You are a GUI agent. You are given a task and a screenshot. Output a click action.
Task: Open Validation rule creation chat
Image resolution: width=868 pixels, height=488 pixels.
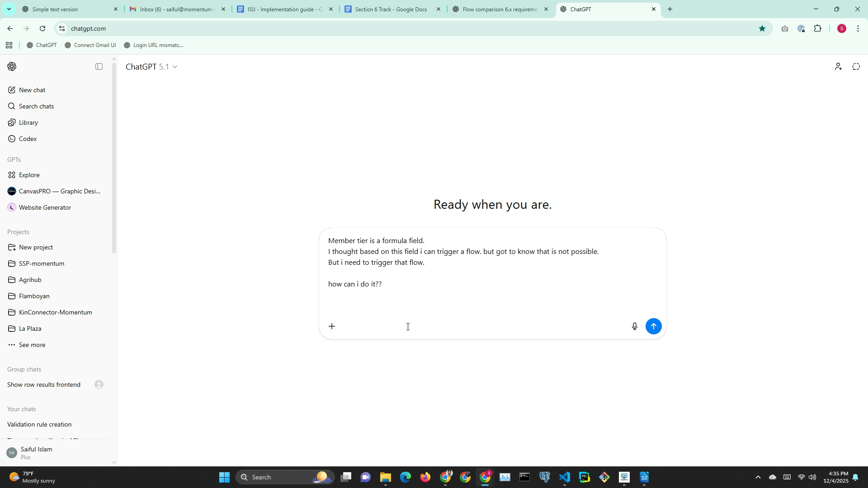tap(39, 424)
